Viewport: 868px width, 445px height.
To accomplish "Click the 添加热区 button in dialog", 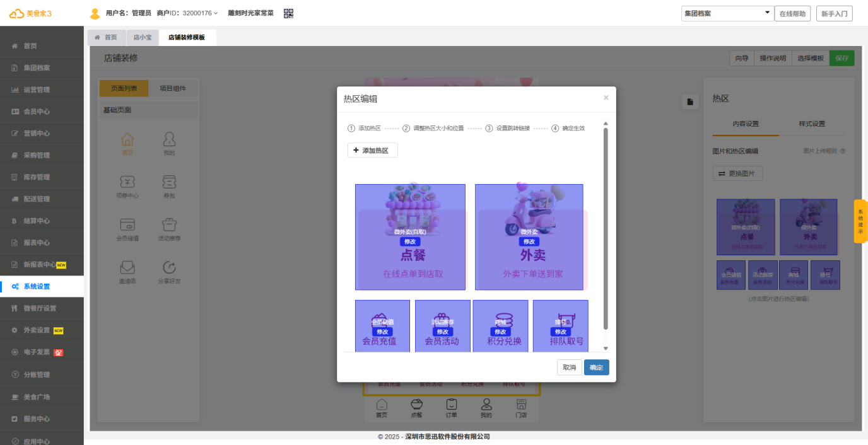I will tap(372, 150).
